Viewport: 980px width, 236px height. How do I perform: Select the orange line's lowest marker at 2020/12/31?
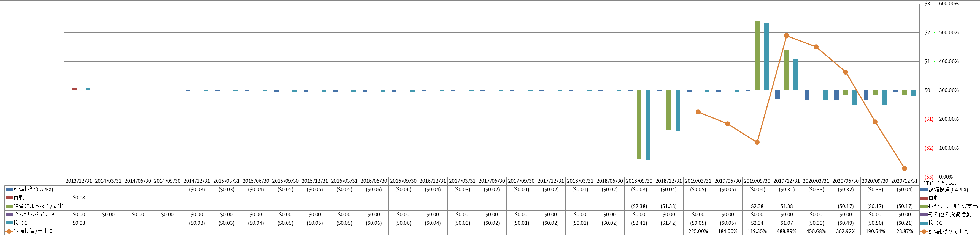[905, 168]
